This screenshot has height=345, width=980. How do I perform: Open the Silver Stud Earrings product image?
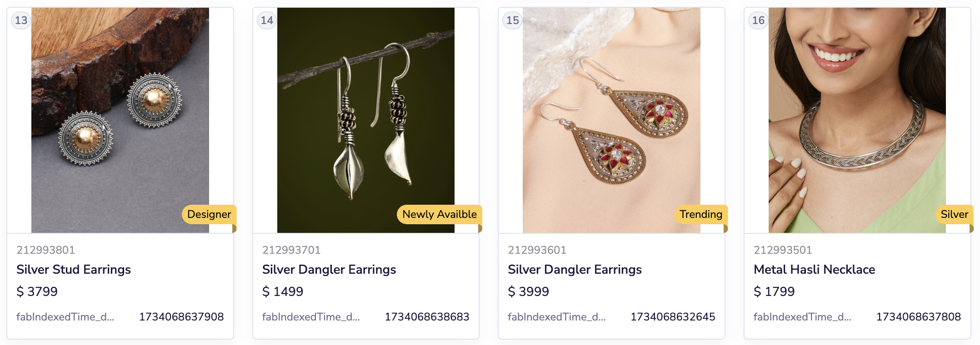click(x=120, y=120)
